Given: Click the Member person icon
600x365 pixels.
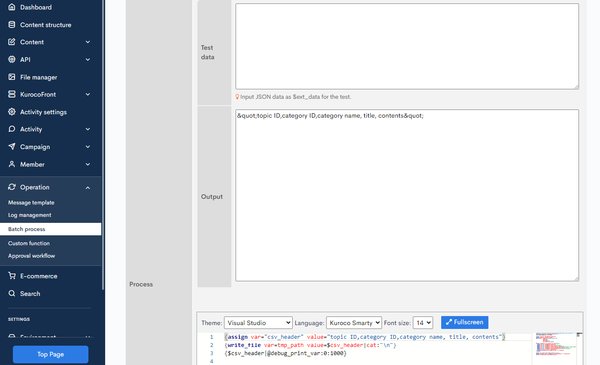Looking at the screenshot, I should pyautogui.click(x=12, y=164).
